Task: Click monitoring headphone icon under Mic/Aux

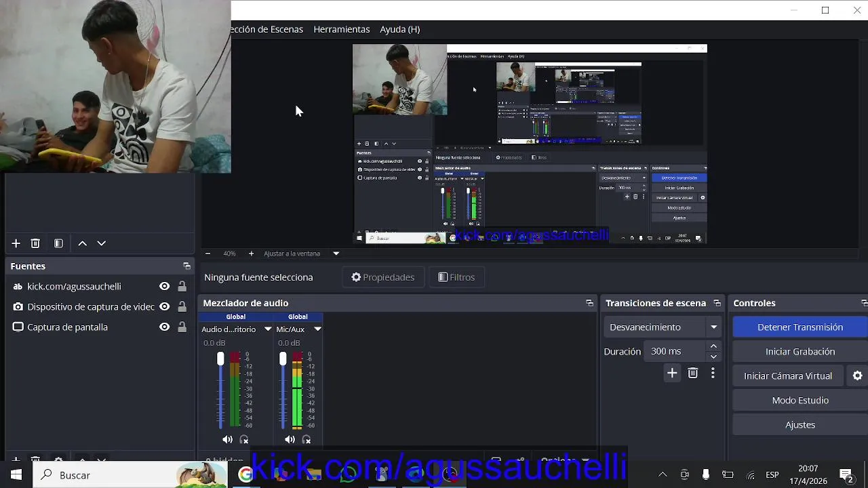Action: point(307,440)
